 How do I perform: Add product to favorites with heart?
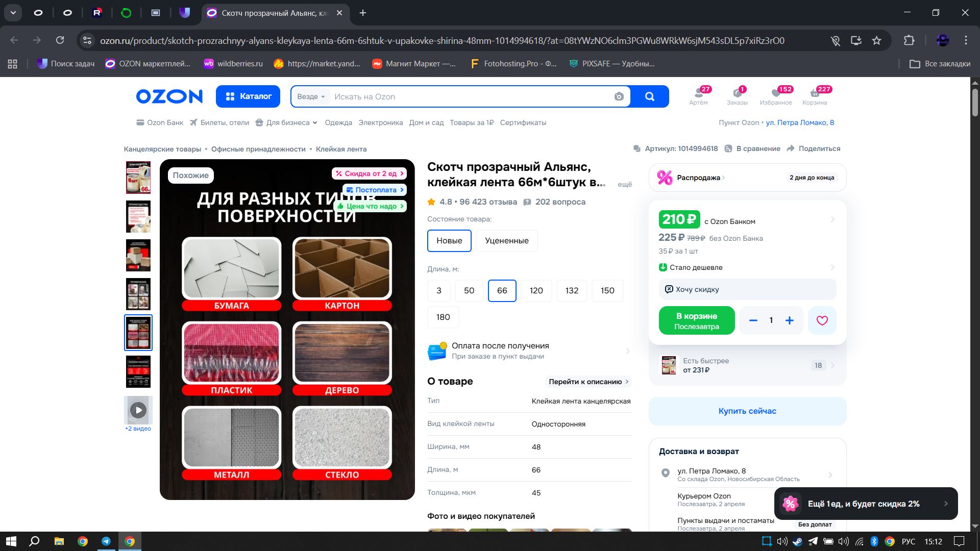click(x=822, y=320)
